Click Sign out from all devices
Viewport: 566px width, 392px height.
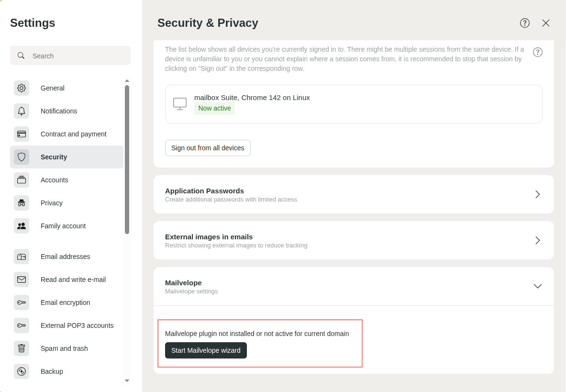click(x=208, y=148)
